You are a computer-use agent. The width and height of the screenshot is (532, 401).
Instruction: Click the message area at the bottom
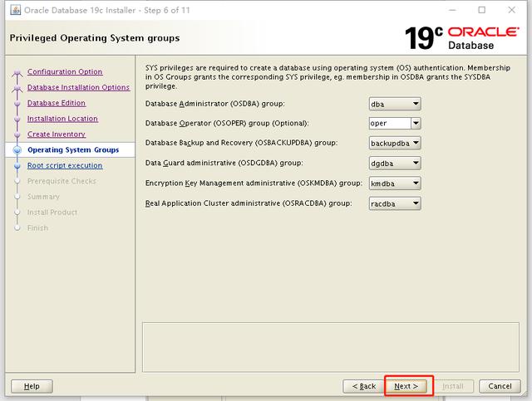[331, 347]
